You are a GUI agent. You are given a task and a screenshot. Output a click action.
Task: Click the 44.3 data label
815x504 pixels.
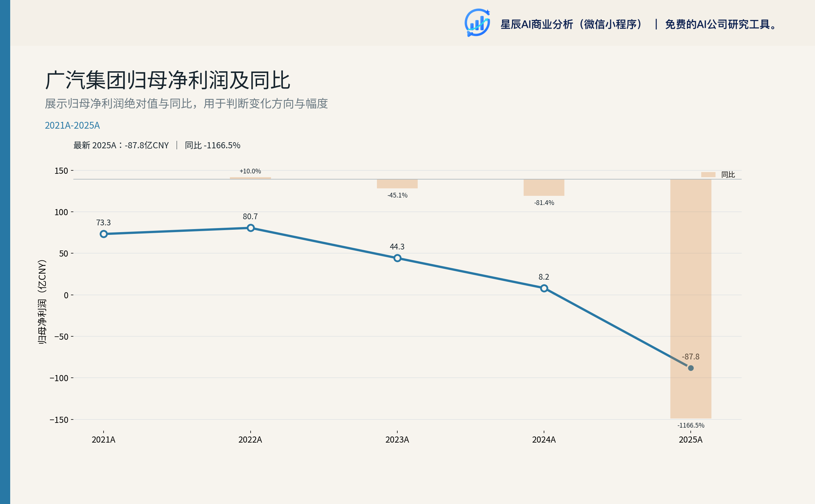(397, 247)
